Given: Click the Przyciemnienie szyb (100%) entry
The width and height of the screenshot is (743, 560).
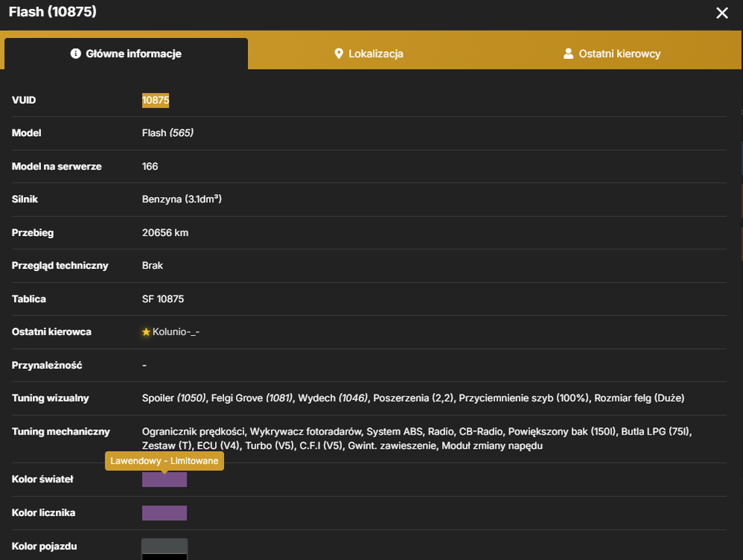Looking at the screenshot, I should pos(523,398).
